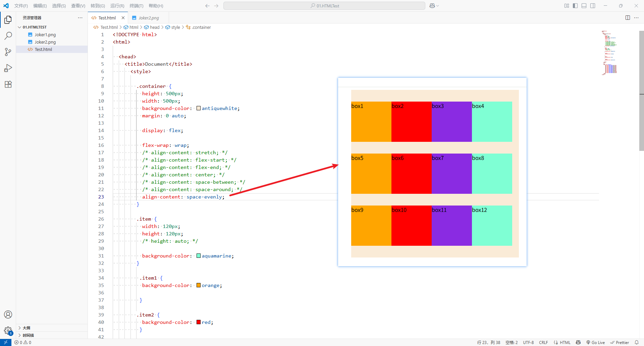644x346 pixels.
Task: Open the Copilot status icon in status bar
Action: point(578,342)
